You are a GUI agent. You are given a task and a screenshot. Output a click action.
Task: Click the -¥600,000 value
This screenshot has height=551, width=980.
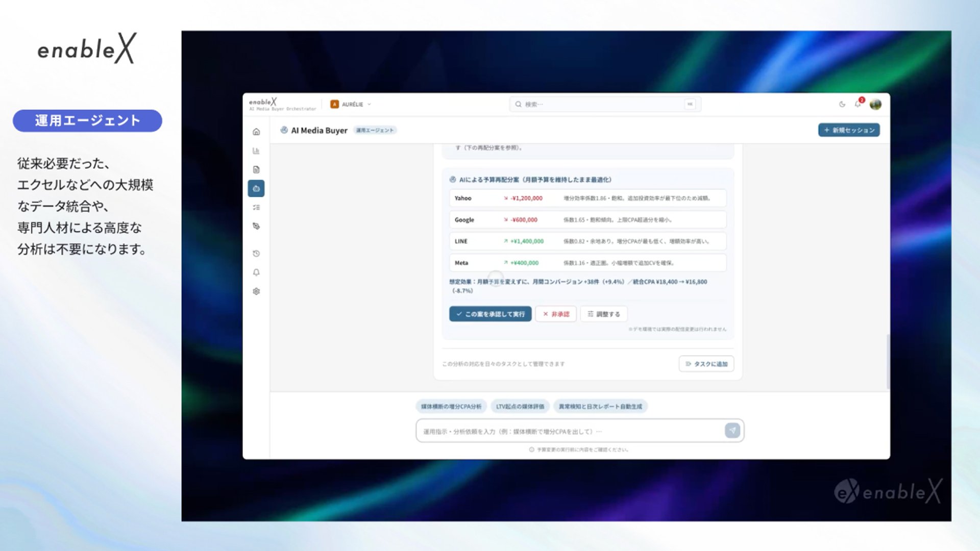pos(524,220)
